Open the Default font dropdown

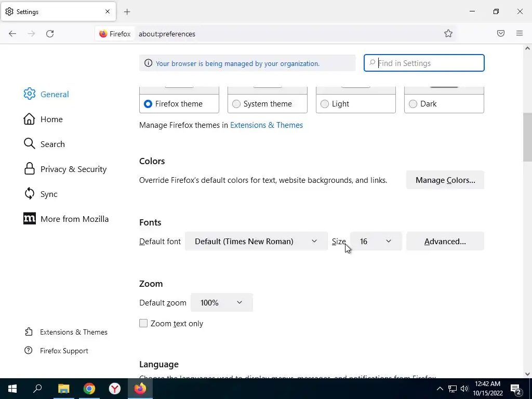[256, 241]
